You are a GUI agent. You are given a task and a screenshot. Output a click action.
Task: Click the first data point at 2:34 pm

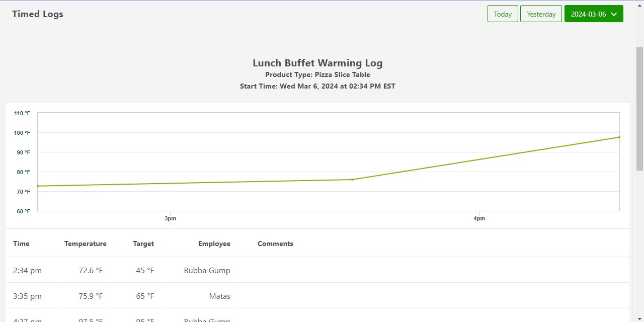(38, 186)
